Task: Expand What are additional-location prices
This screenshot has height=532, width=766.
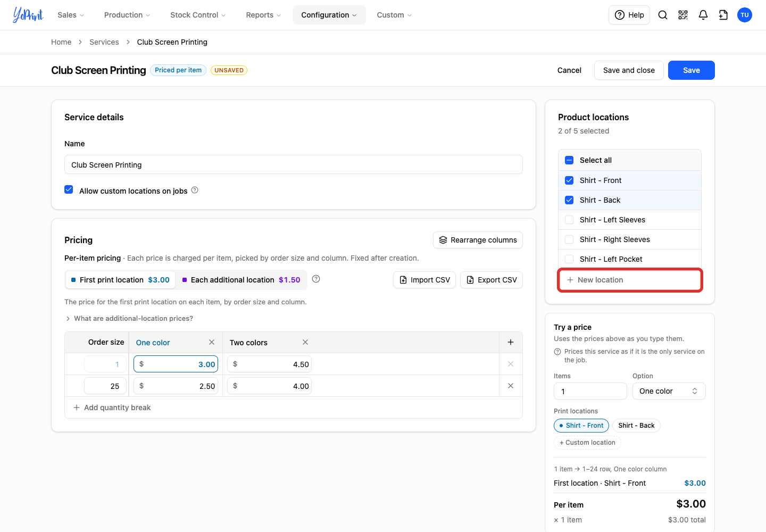Action: tap(129, 318)
